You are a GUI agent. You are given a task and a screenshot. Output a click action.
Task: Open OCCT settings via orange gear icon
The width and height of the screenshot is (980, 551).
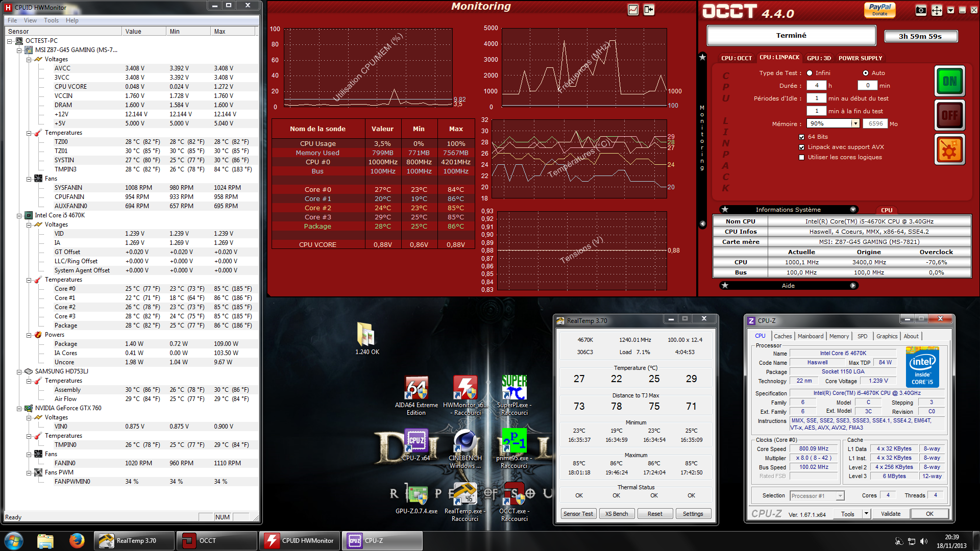(x=949, y=149)
